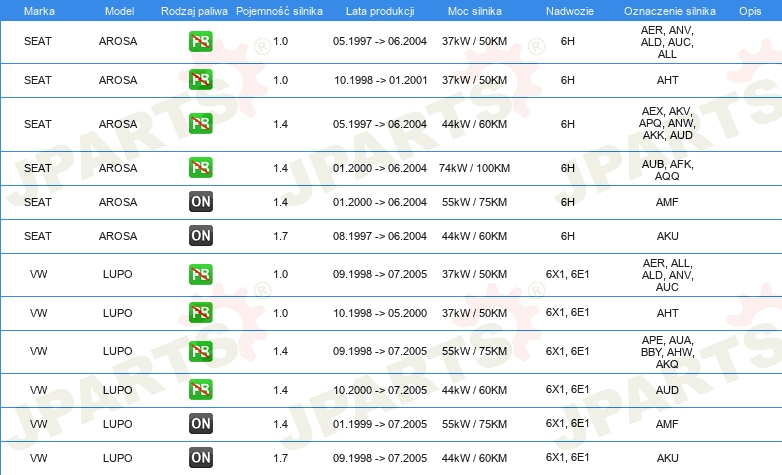Screen dimensions: 782x475
Task: Click 6X1, 6E1 body code in the 10.2000 row
Action: pos(568,389)
